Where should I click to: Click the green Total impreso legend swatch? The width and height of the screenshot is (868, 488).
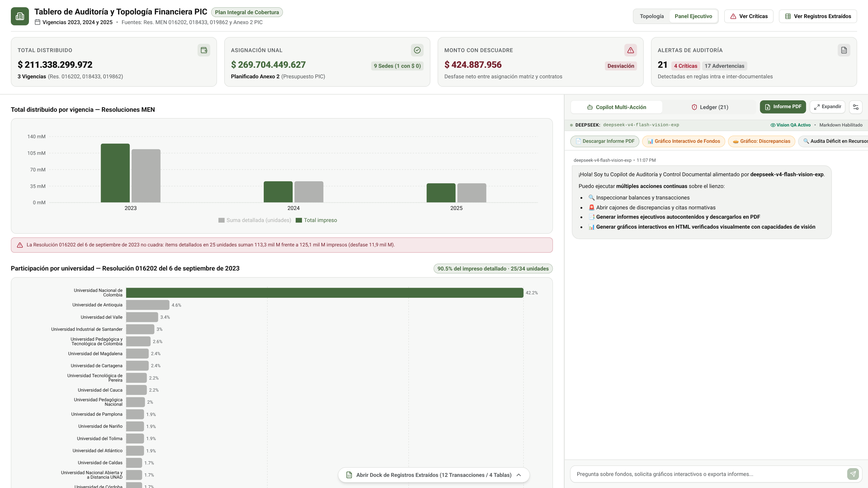[x=299, y=220]
